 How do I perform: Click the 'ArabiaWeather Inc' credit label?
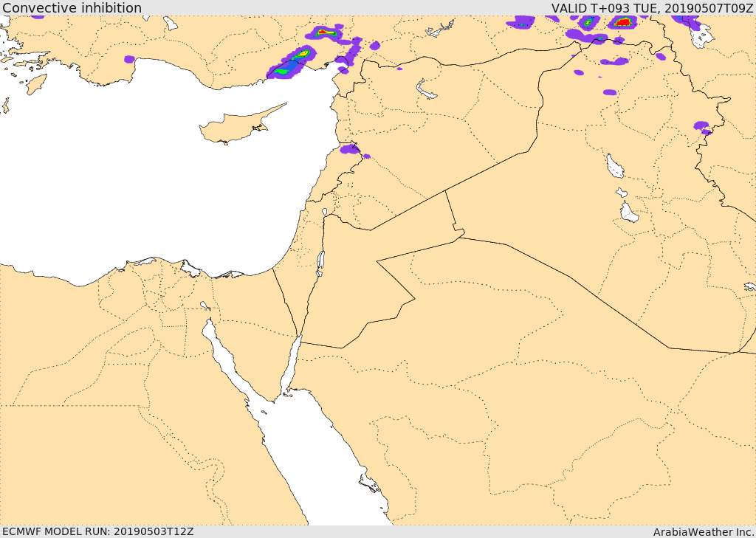704,532
